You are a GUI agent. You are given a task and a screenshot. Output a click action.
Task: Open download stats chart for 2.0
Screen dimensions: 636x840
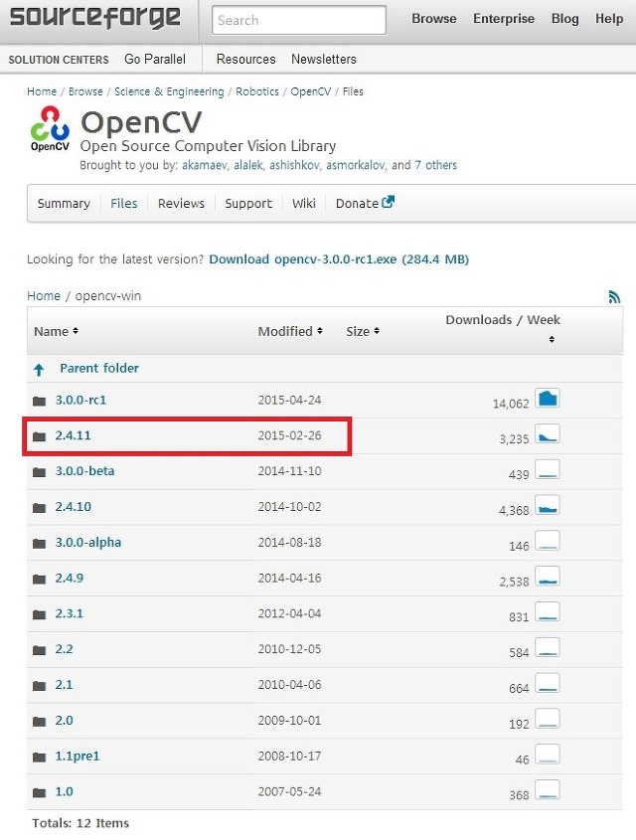pos(548,719)
